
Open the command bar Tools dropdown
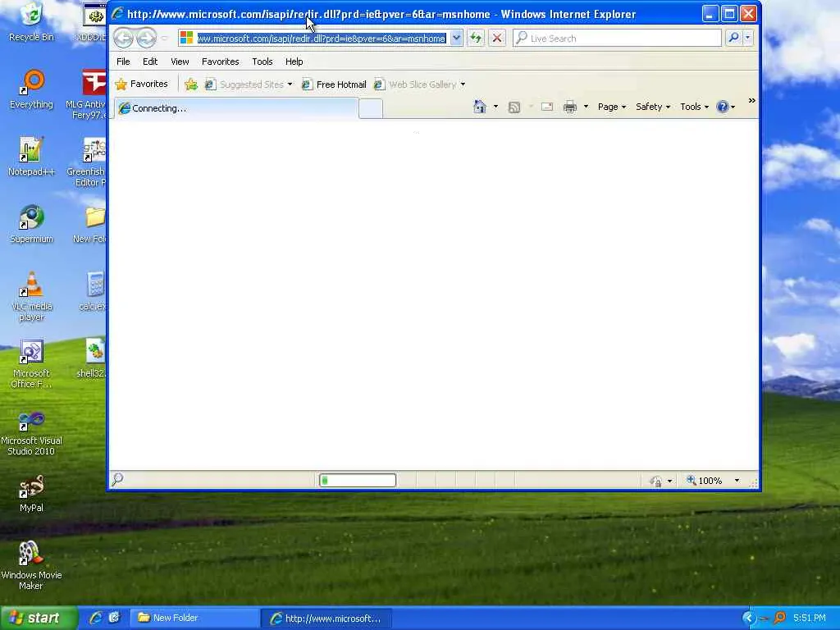pyautogui.click(x=695, y=107)
